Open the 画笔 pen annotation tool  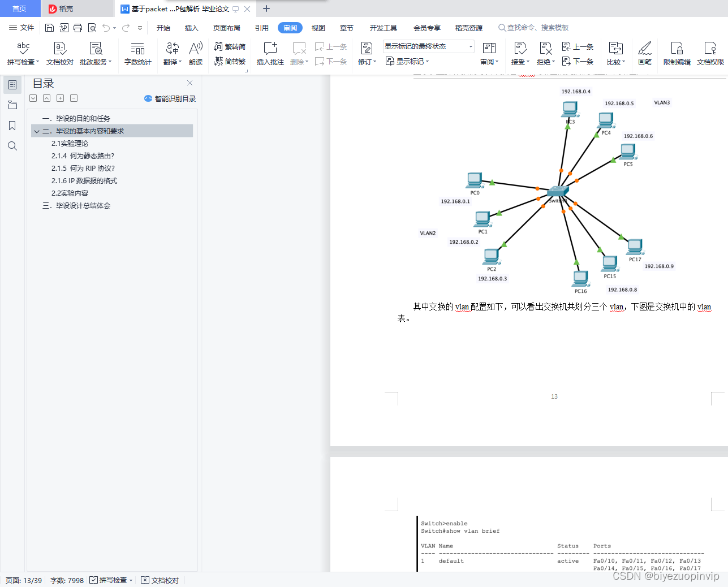644,54
